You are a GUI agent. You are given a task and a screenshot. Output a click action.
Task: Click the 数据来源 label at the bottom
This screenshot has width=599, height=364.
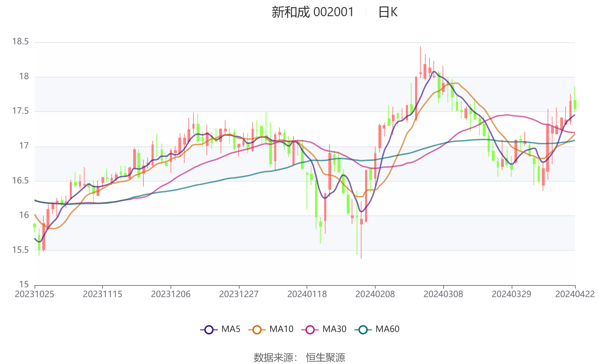tap(273, 357)
